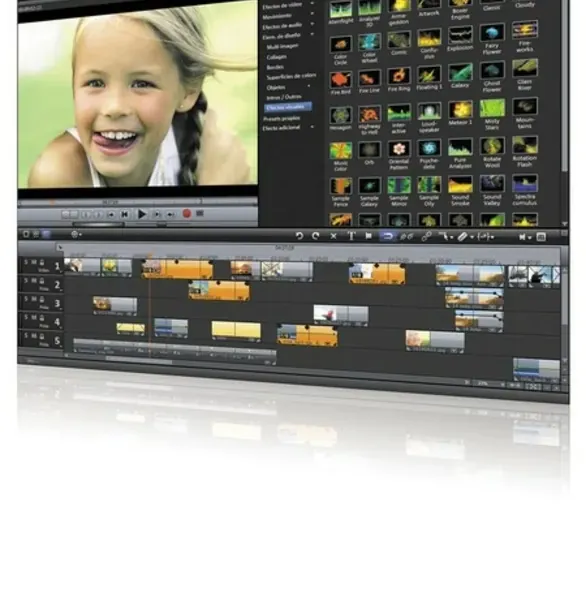
Task: Lock track 3 with its padlock icon
Action: [42, 299]
